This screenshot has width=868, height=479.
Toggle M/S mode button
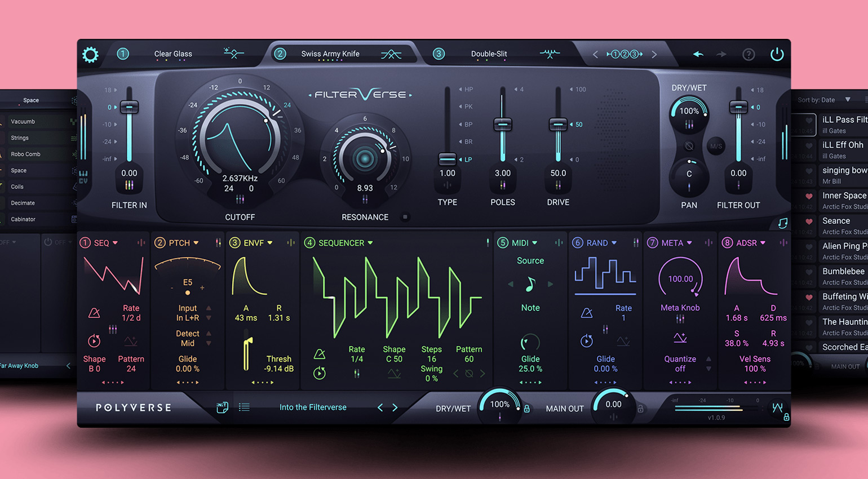[716, 146]
